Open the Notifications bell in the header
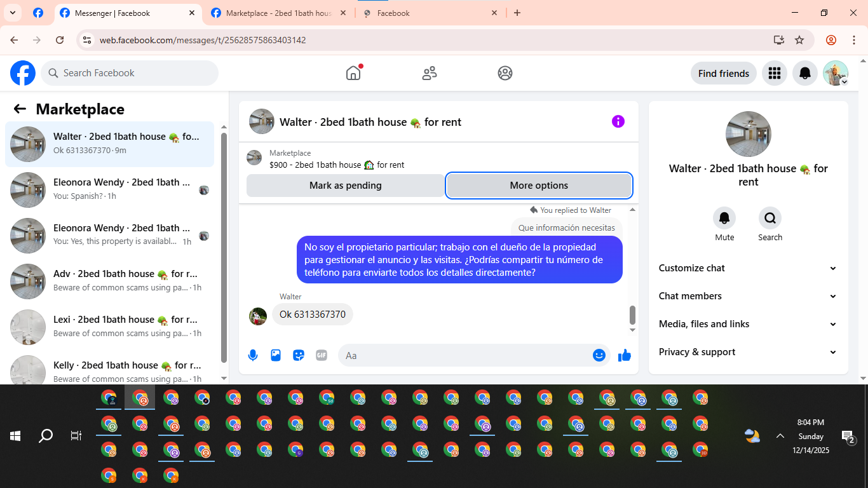Image resolution: width=868 pixels, height=488 pixels. 805,73
